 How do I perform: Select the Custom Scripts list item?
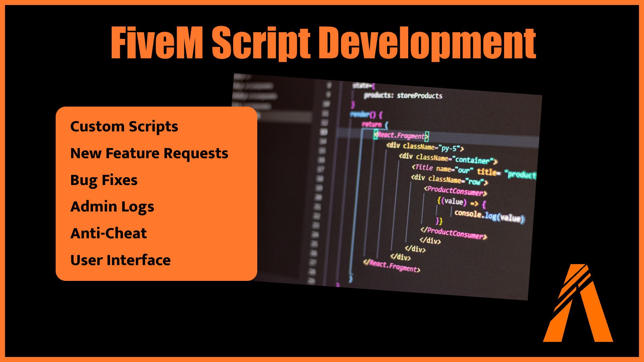[x=124, y=127]
